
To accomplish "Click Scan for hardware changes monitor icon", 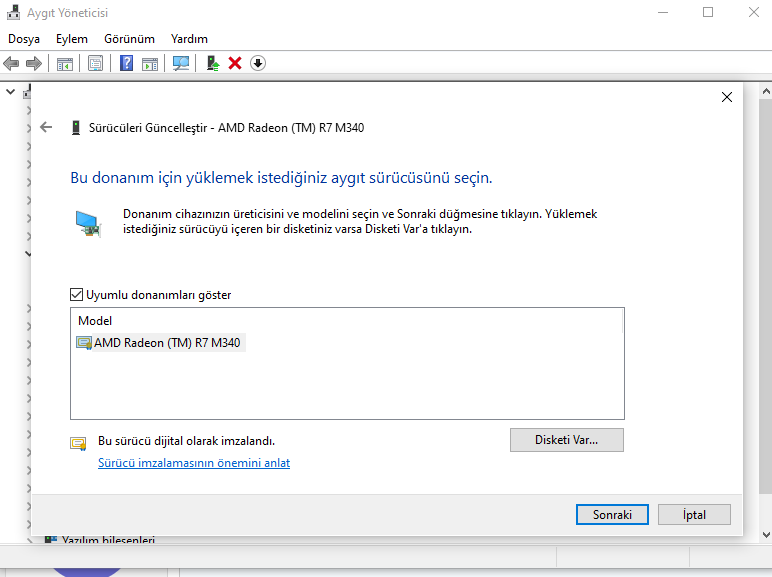I will point(181,63).
